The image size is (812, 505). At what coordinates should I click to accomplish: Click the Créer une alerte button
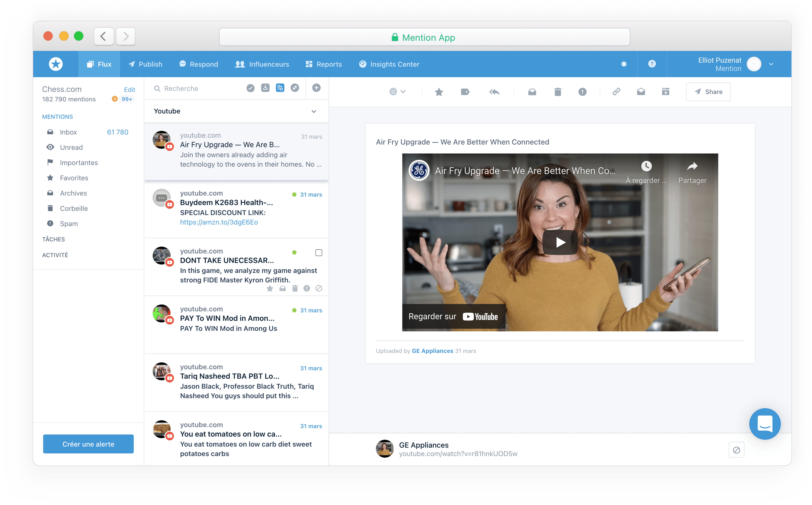(88, 444)
